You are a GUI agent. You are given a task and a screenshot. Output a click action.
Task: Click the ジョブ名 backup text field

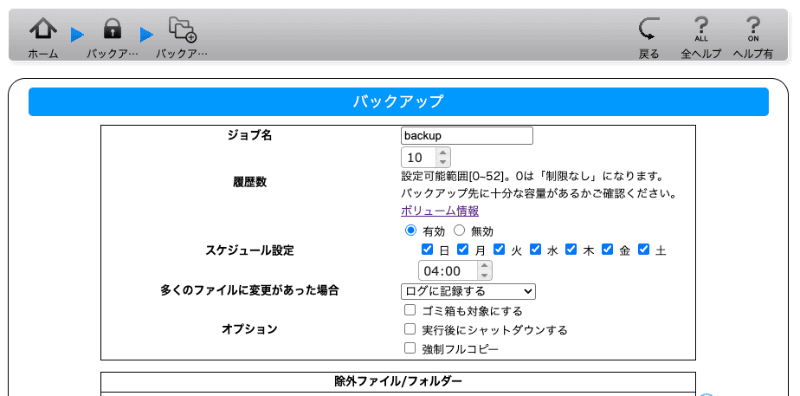click(x=467, y=136)
